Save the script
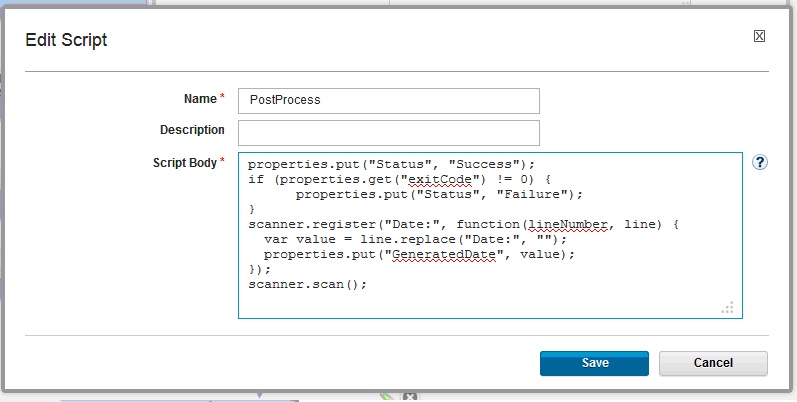 pyautogui.click(x=594, y=363)
